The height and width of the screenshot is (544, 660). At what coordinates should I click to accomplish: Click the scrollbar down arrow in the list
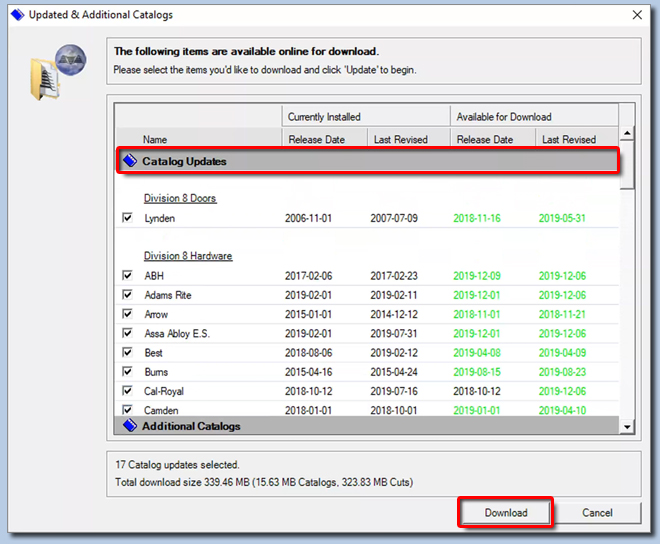pyautogui.click(x=627, y=427)
